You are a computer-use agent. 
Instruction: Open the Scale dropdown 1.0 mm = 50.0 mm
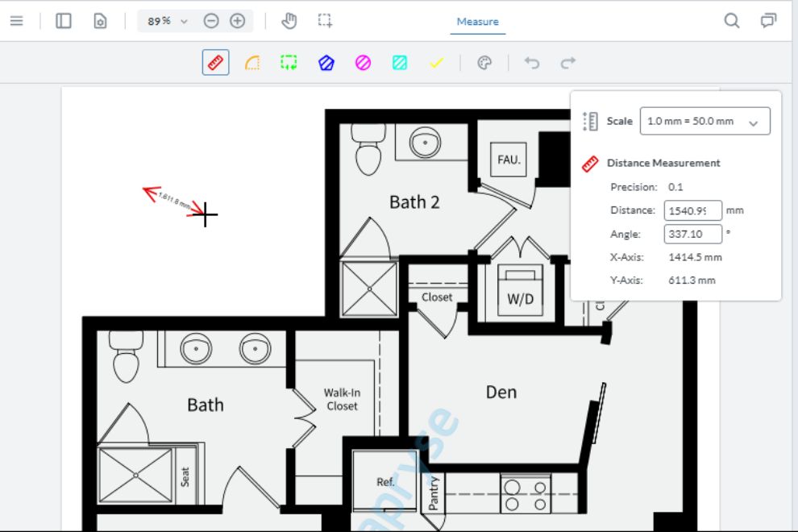704,121
